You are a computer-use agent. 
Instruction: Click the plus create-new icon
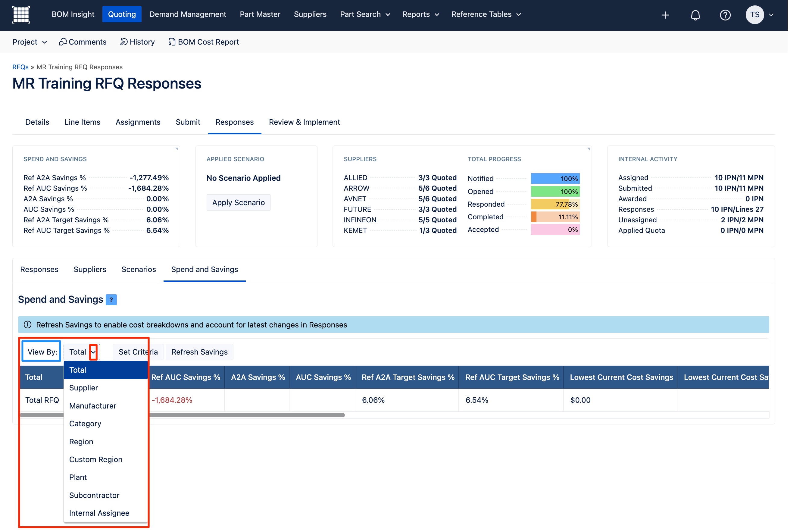coord(665,15)
